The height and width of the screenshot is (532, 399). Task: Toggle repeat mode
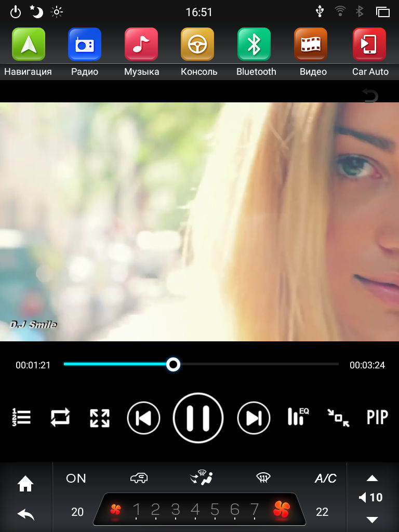(60, 417)
